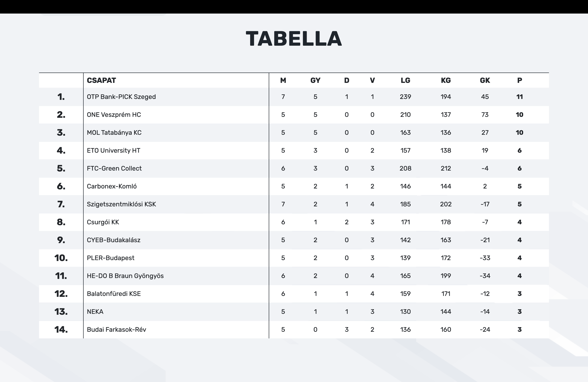The width and height of the screenshot is (588, 382).
Task: Click the LG goals scored header
Action: (x=405, y=81)
